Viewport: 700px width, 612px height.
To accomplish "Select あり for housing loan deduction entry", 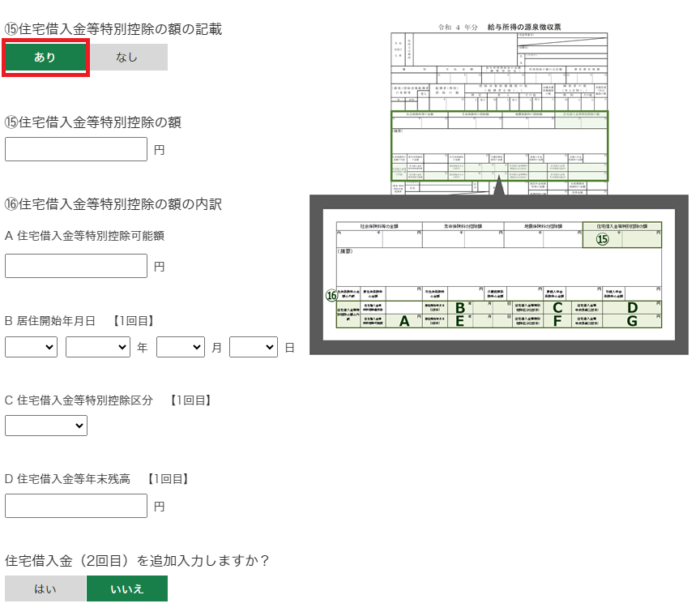I will coord(45,58).
